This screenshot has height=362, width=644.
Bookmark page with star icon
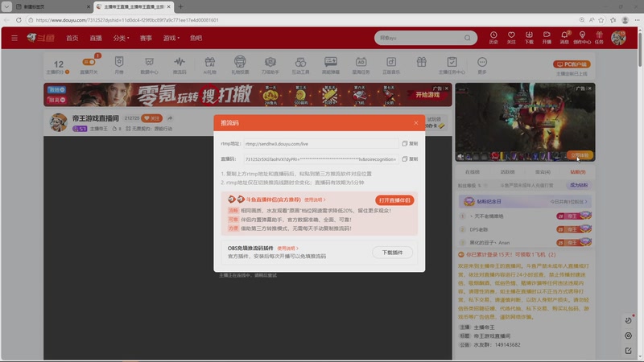click(601, 19)
